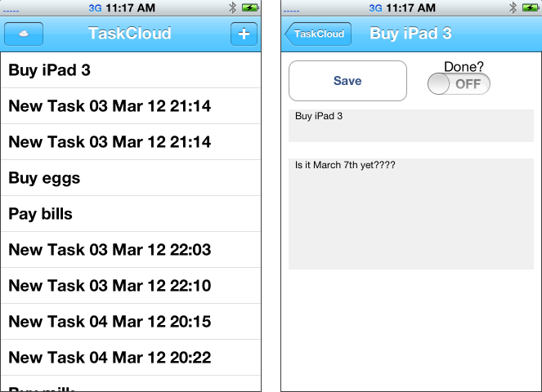Click the notes field with March 7th text

(x=411, y=214)
